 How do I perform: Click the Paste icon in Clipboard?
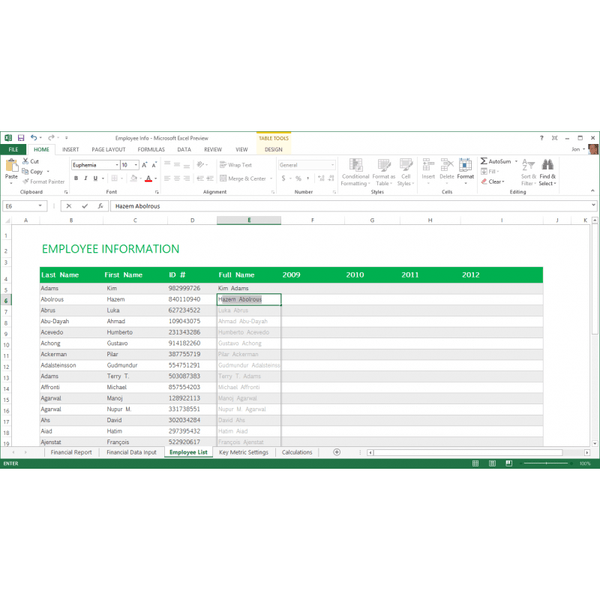pyautogui.click(x=11, y=166)
